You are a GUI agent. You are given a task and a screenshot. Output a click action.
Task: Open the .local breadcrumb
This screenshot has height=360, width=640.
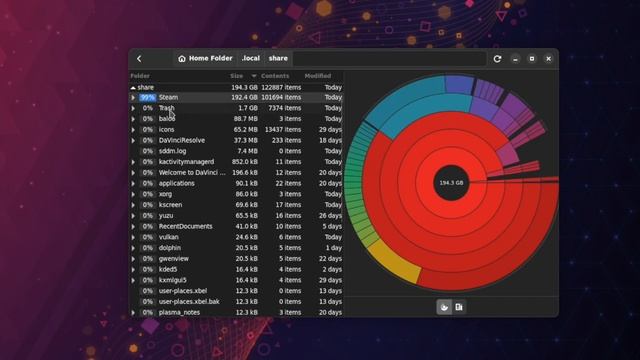[251, 58]
